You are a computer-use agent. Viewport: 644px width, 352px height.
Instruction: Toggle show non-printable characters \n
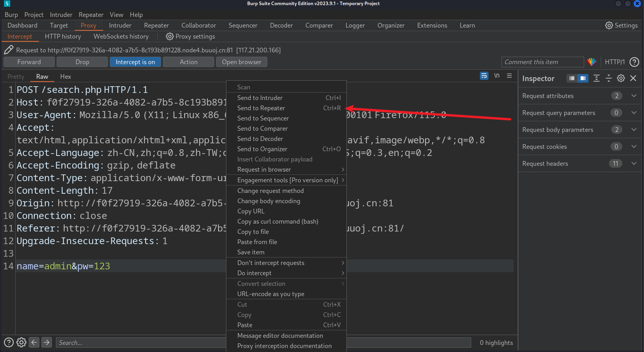coord(497,76)
